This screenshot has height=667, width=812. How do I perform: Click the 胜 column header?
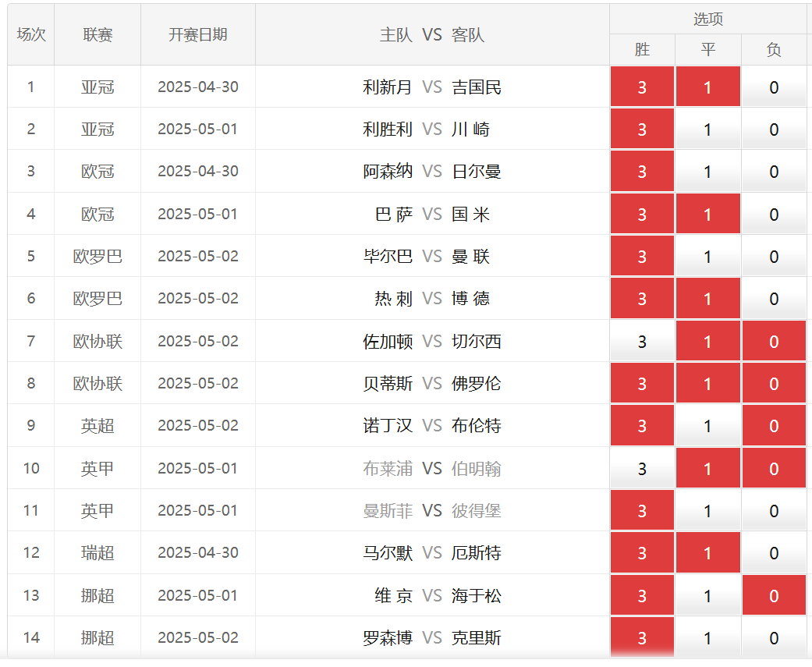pos(642,49)
